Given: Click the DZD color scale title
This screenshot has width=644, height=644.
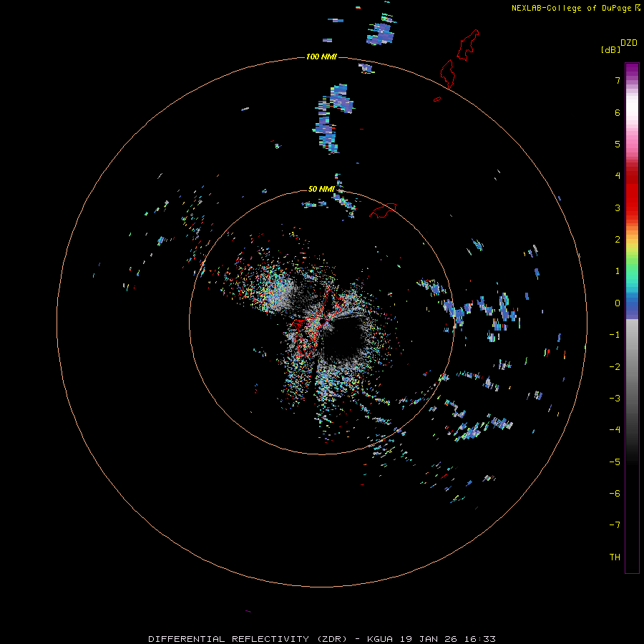Looking at the screenshot, I should (x=629, y=43).
